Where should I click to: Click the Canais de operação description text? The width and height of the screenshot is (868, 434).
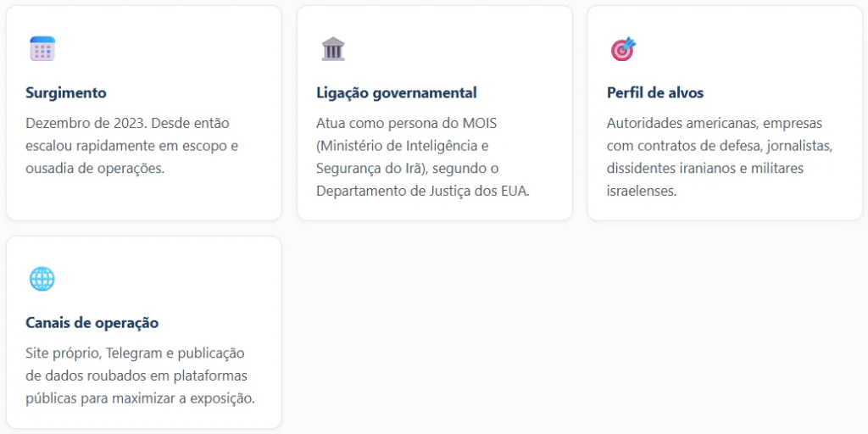click(140, 376)
